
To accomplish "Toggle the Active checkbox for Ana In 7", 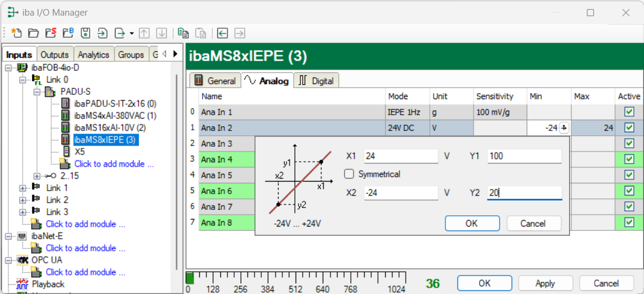I will click(629, 206).
